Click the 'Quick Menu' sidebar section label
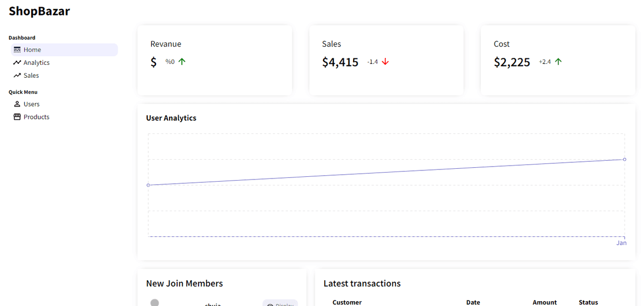Viewport: 644px width, 306px height. [23, 92]
